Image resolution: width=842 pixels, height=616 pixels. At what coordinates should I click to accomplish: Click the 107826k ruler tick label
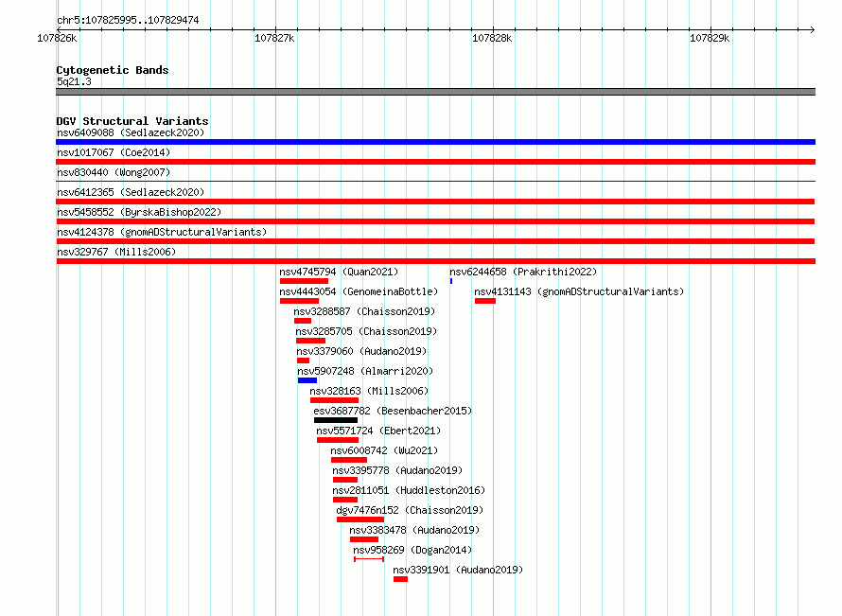[x=57, y=38]
